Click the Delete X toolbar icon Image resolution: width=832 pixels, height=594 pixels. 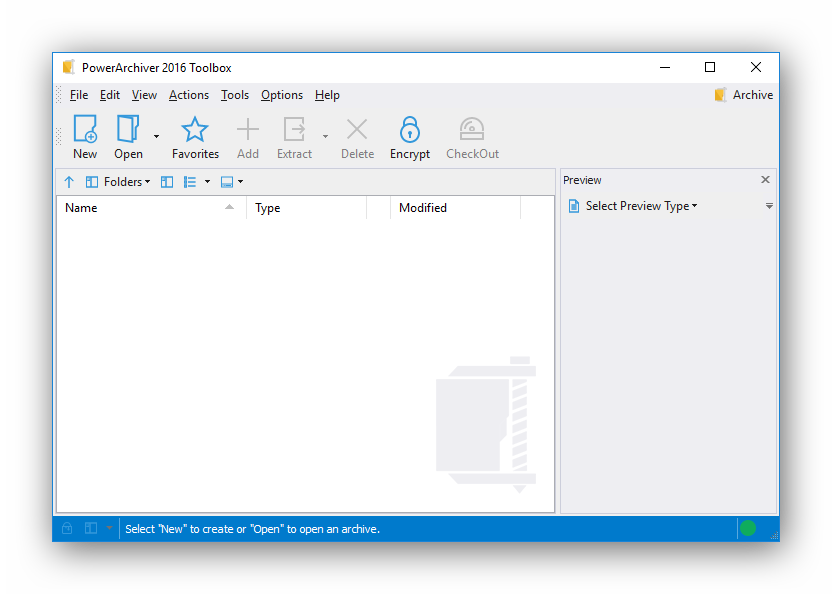[x=357, y=129]
